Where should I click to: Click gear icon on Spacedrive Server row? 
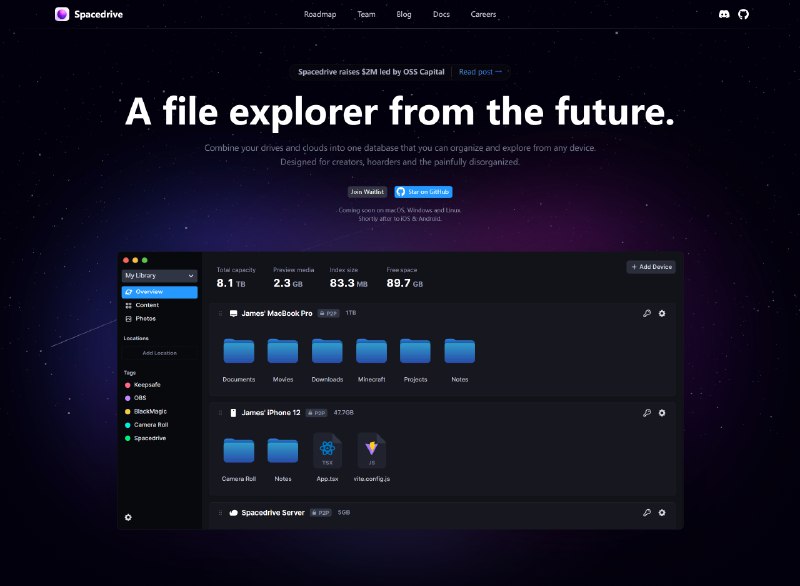pyautogui.click(x=662, y=512)
